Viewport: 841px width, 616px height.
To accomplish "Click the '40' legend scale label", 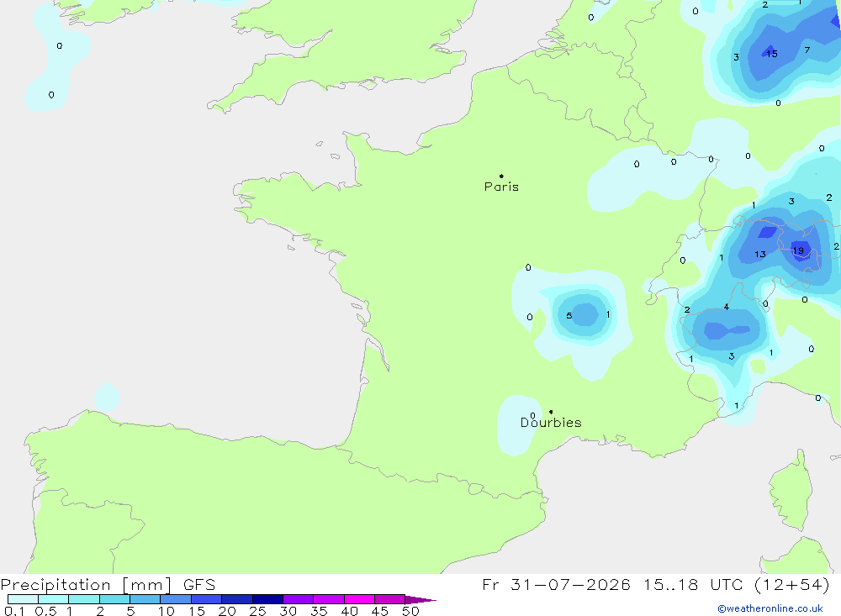I will click(349, 611).
